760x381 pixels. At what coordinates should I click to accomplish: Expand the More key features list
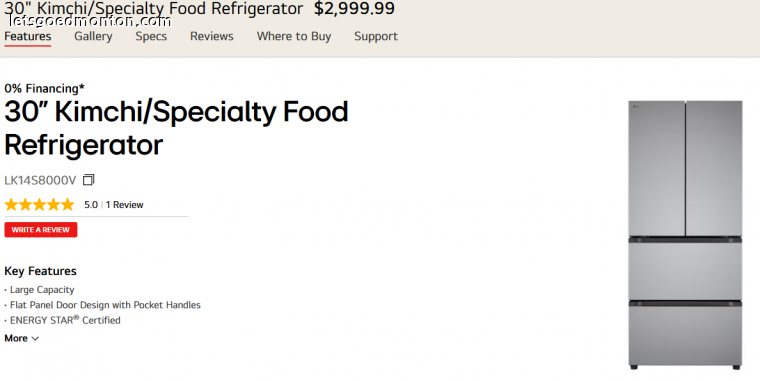coord(21,338)
